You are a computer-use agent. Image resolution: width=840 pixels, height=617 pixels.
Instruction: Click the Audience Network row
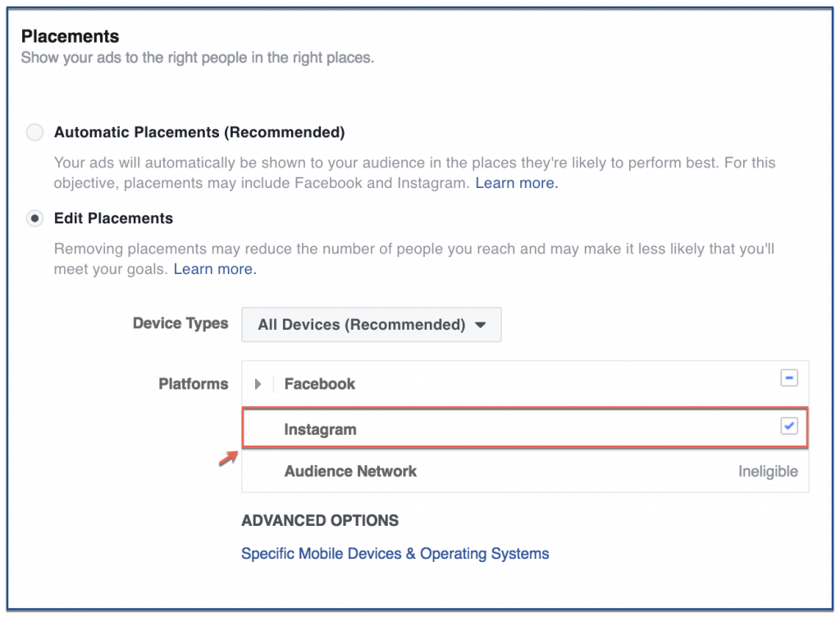click(x=525, y=471)
